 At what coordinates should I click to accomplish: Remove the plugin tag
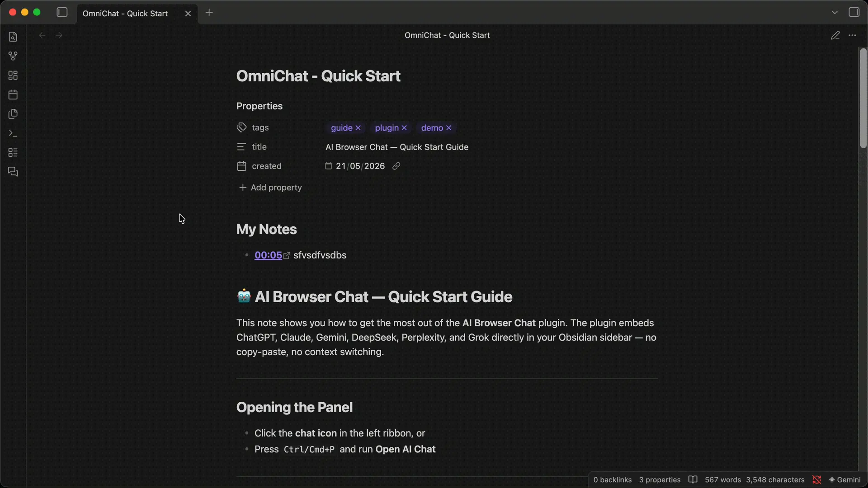[404, 128]
